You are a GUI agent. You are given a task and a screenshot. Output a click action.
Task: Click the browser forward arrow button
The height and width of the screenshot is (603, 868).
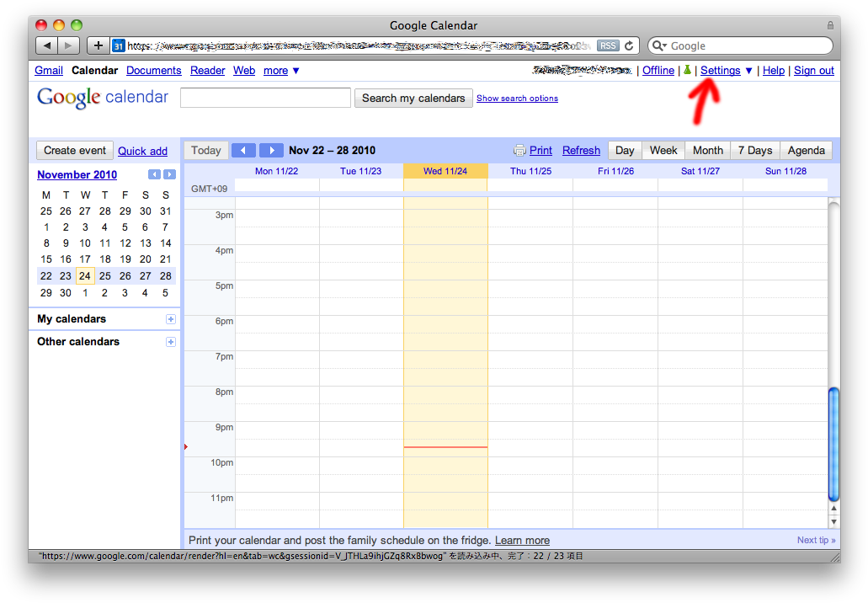pyautogui.click(x=69, y=45)
